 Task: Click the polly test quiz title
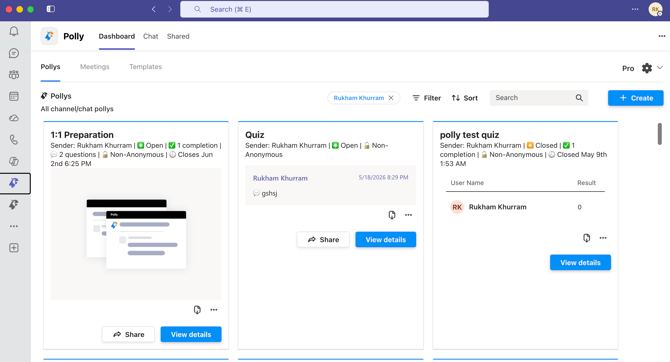470,135
